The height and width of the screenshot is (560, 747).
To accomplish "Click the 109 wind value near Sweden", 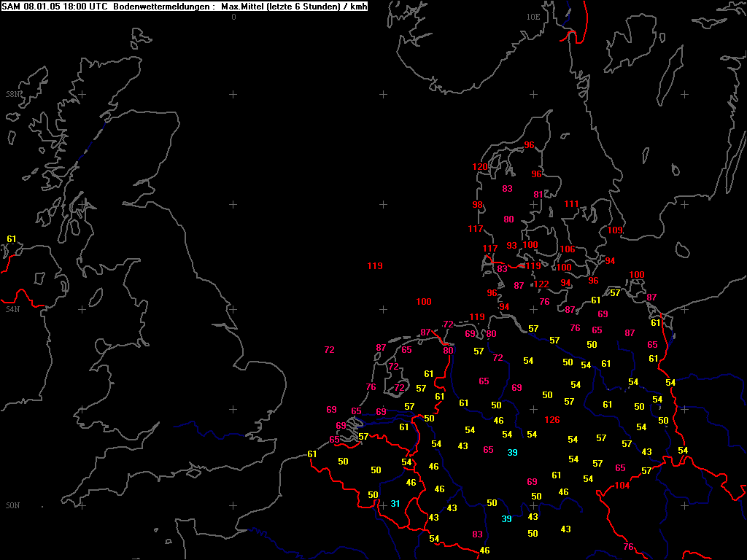I will [615, 230].
